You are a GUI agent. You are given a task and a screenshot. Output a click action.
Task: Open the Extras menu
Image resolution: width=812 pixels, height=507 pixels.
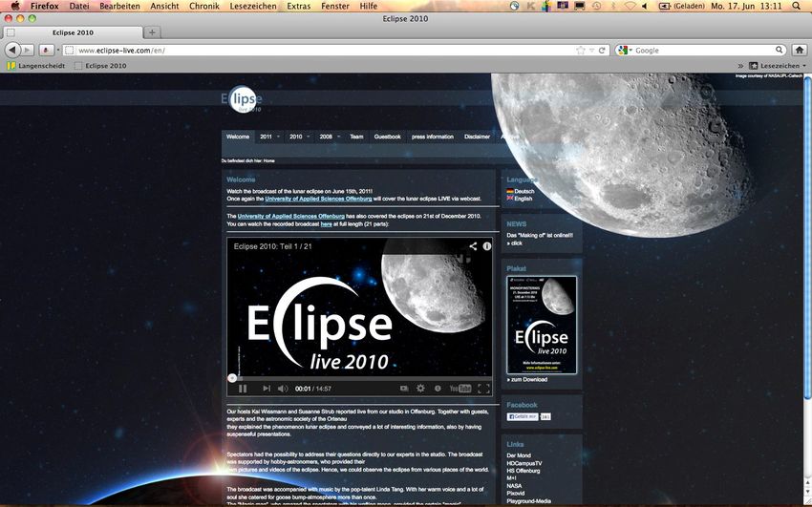tap(299, 7)
